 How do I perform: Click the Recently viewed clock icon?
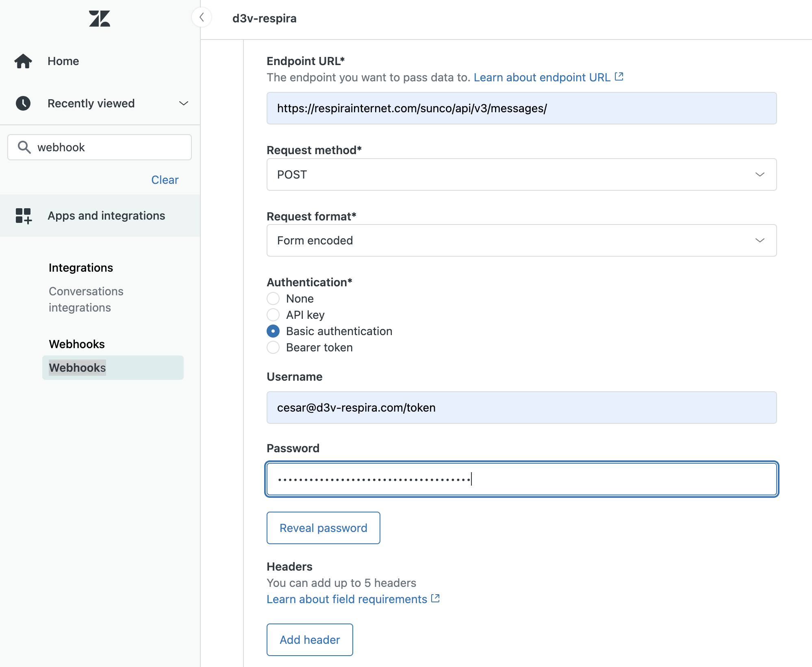(x=23, y=103)
